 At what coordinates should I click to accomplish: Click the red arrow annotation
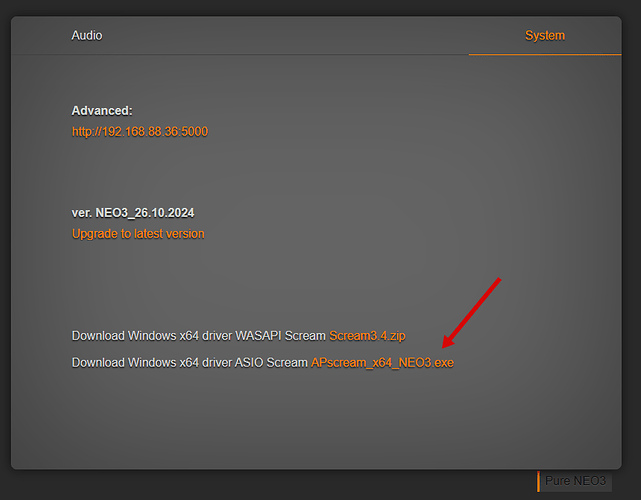(472, 309)
